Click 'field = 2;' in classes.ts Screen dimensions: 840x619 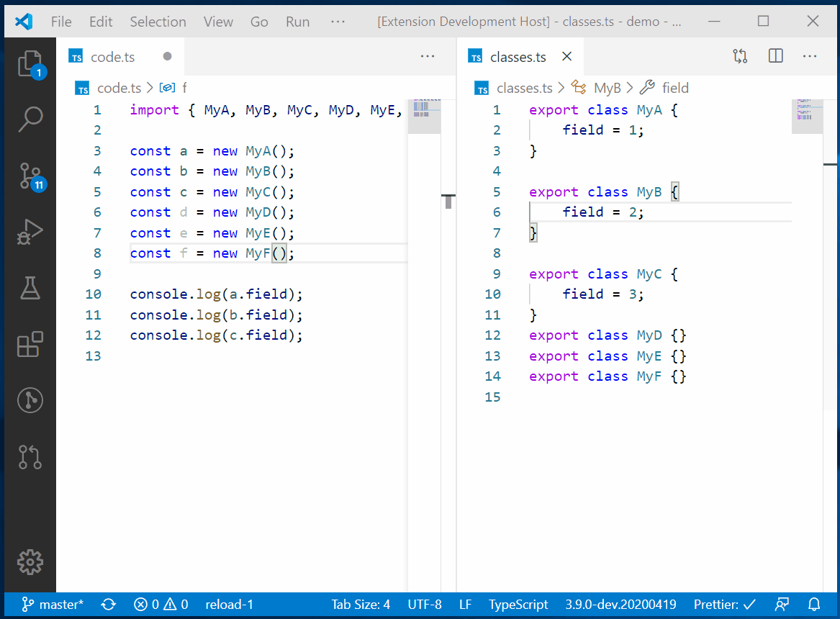click(602, 212)
